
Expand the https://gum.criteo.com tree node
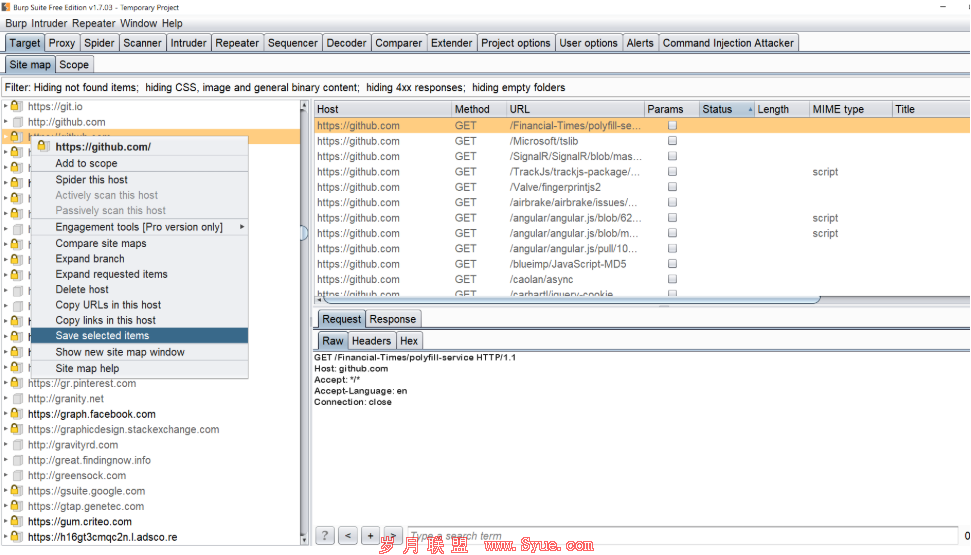pos(6,522)
